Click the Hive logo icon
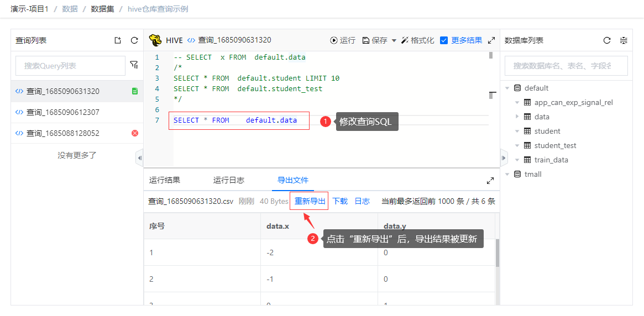This screenshot has width=644, height=316. pos(155,40)
